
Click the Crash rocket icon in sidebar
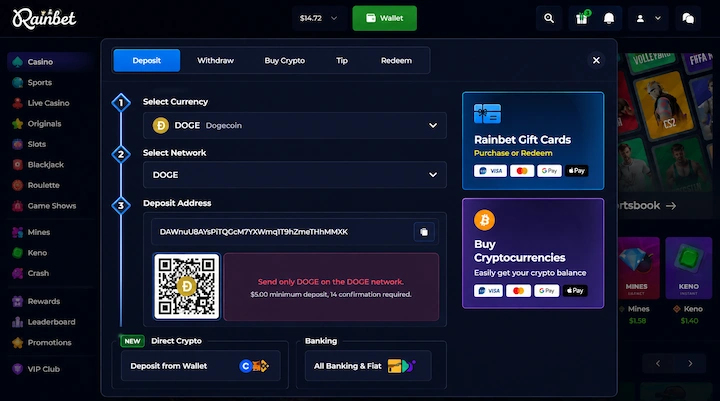[x=17, y=273]
